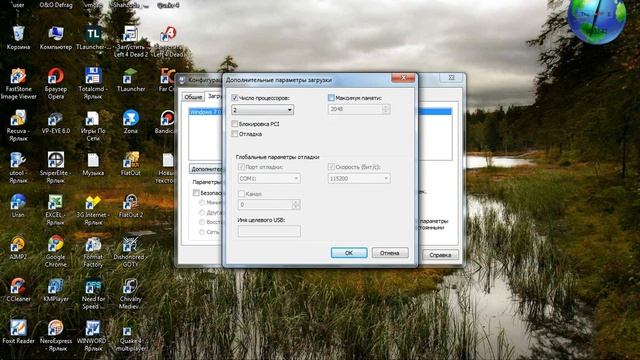Adjust the Канал value stepper showing 0
The width and height of the screenshot is (640, 360).
tap(296, 204)
